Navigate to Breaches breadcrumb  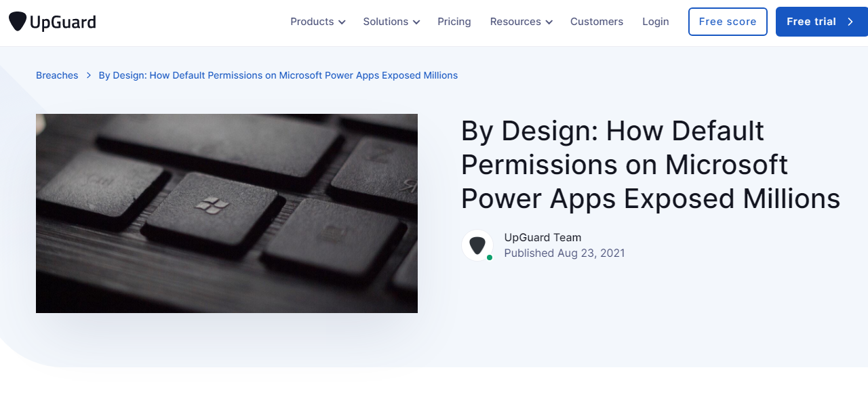coord(57,75)
